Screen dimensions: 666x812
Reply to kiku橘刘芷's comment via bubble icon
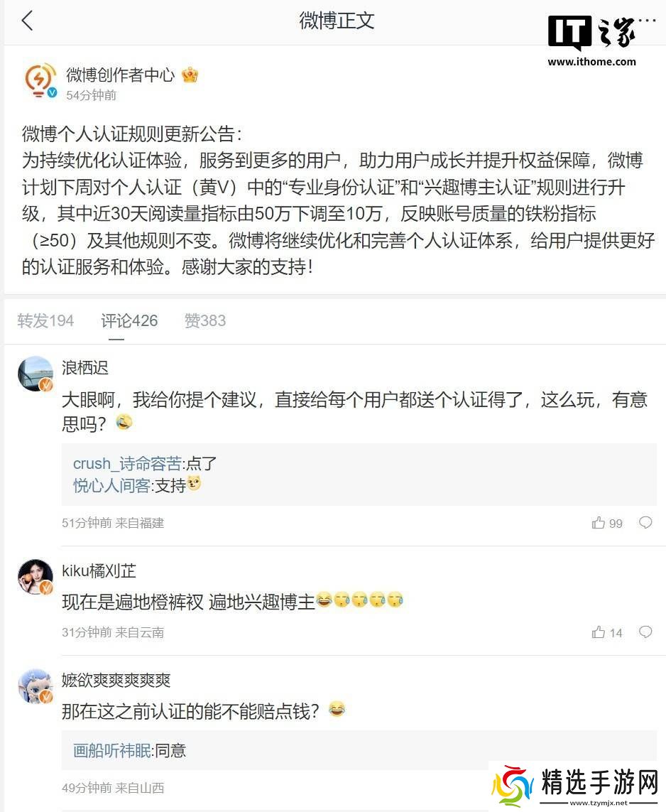click(645, 632)
